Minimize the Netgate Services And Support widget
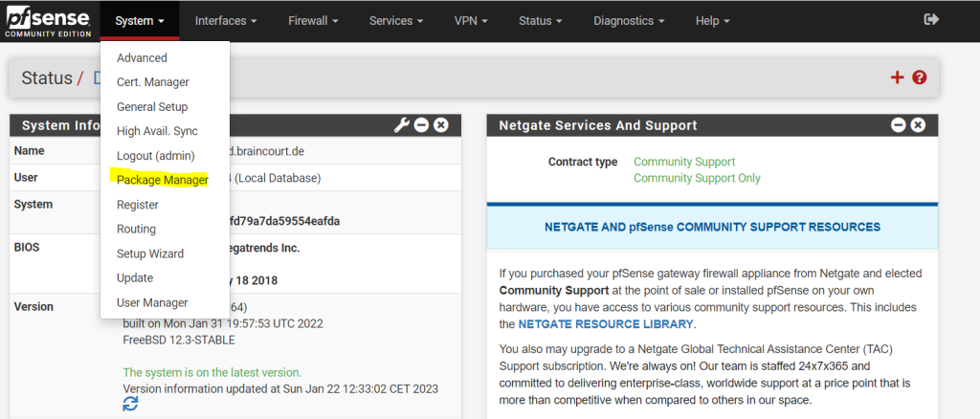 coord(898,125)
